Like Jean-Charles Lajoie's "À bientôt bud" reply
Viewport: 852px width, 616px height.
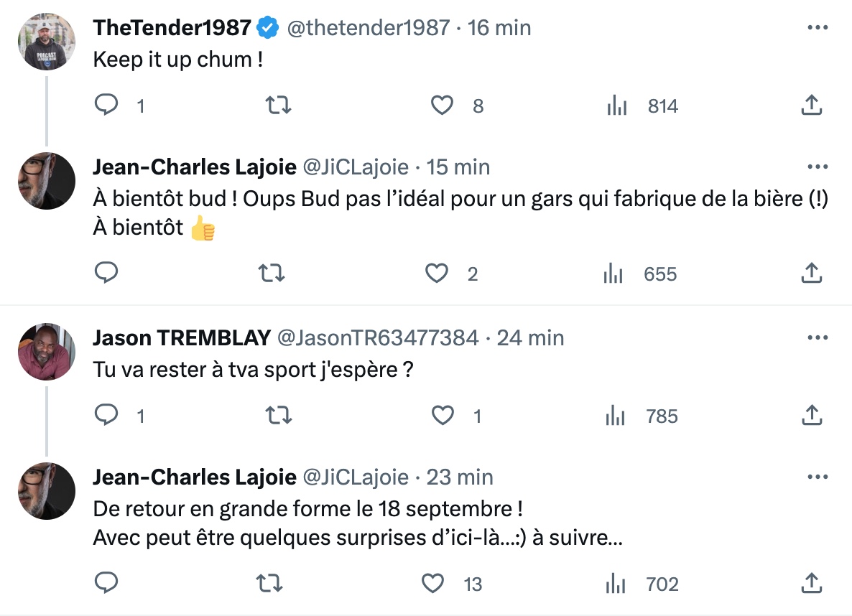coord(436,273)
